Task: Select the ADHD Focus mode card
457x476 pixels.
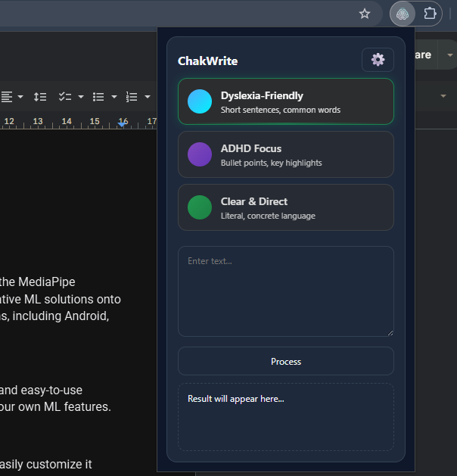Action: [286, 154]
